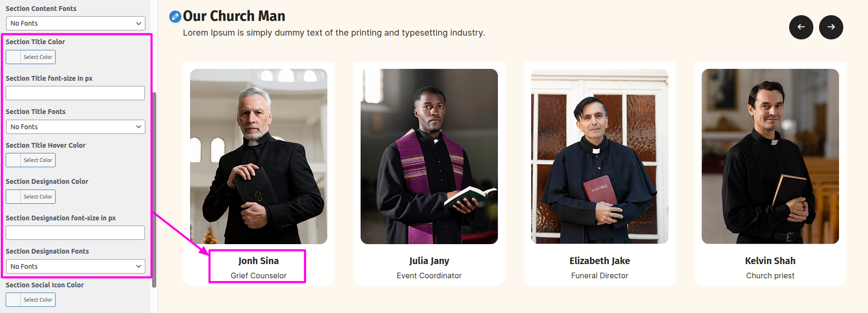Click the Kelvin Shah name link
Screen dimensions: 868x313
pyautogui.click(x=770, y=261)
